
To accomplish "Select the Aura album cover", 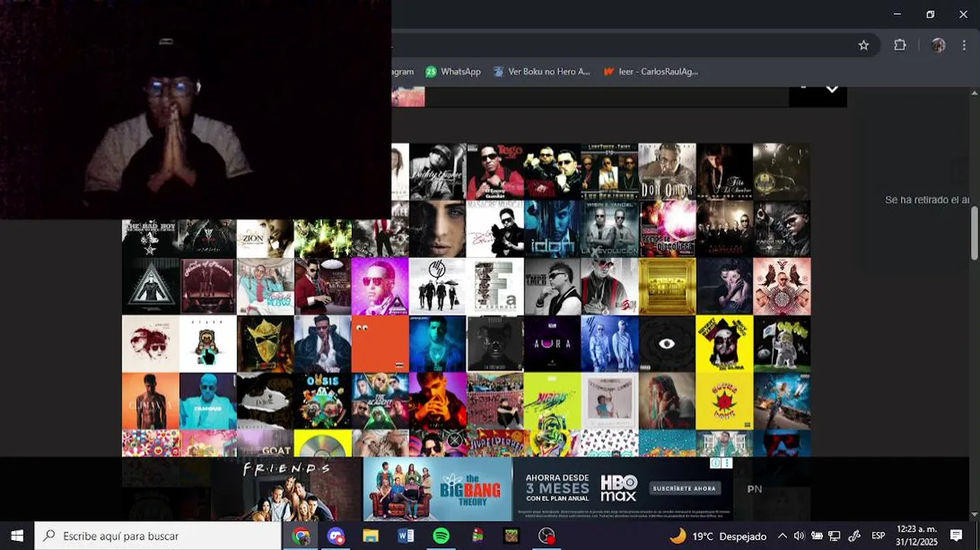I will click(x=553, y=344).
